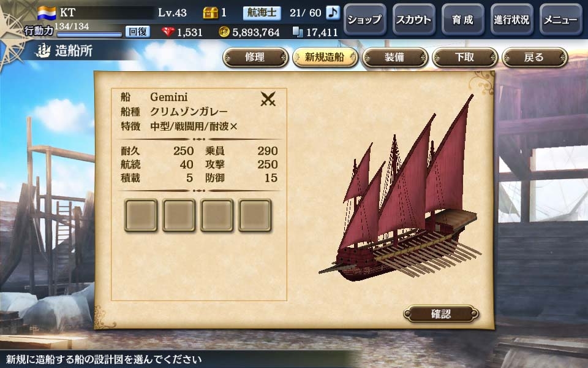Image resolution: width=588 pixels, height=368 pixels.
Task: Open the スカウト scout menu
Action: pos(414,20)
